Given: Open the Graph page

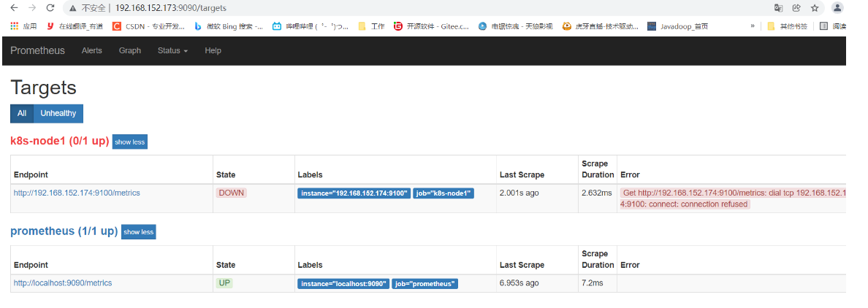Looking at the screenshot, I should [x=130, y=51].
